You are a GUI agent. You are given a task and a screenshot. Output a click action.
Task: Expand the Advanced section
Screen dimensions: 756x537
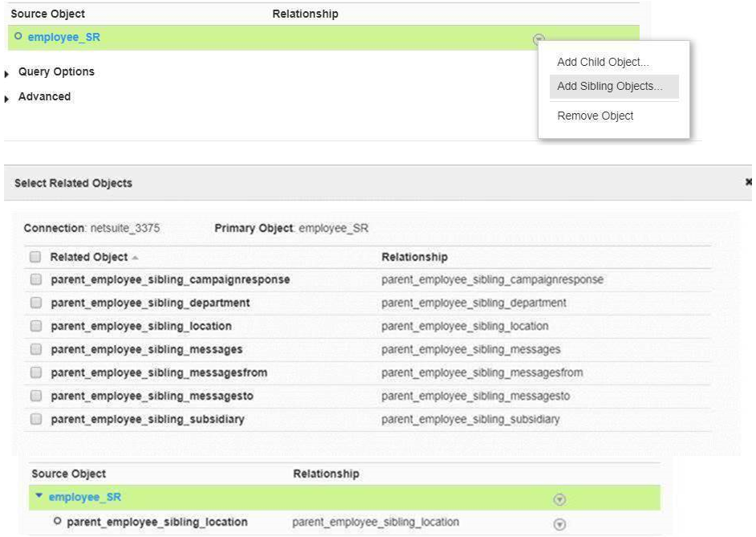click(6, 99)
